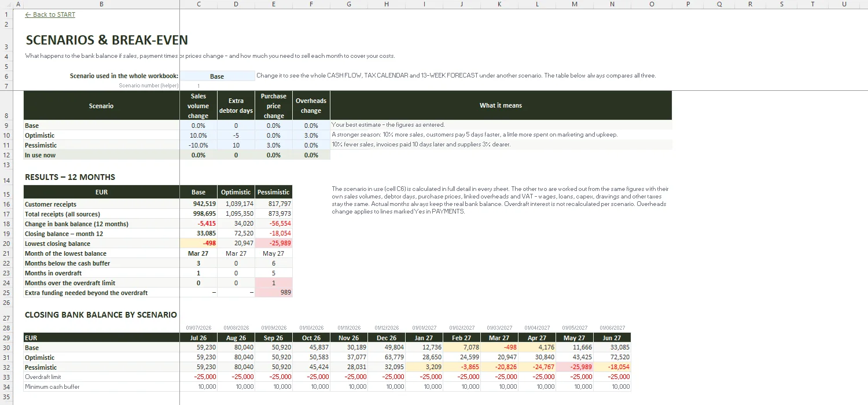The width and height of the screenshot is (868, 405).
Task: Select the RESULTS – 12 MONTHS heading
Action: pyautogui.click(x=70, y=177)
